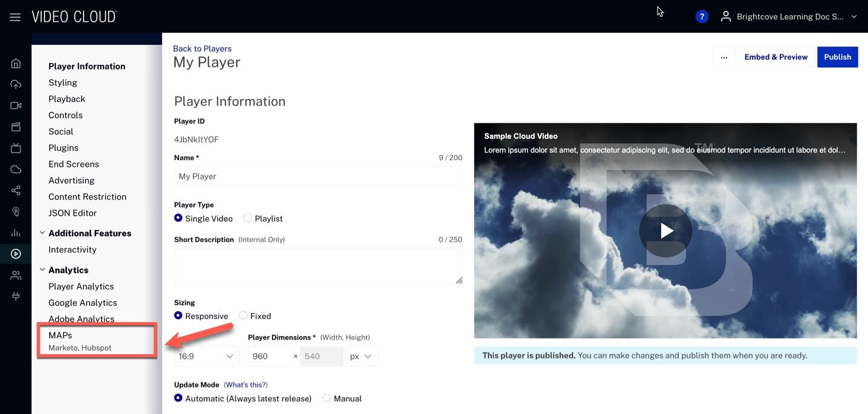Click the Publish button
Viewport: 868px width, 414px height.
[837, 57]
